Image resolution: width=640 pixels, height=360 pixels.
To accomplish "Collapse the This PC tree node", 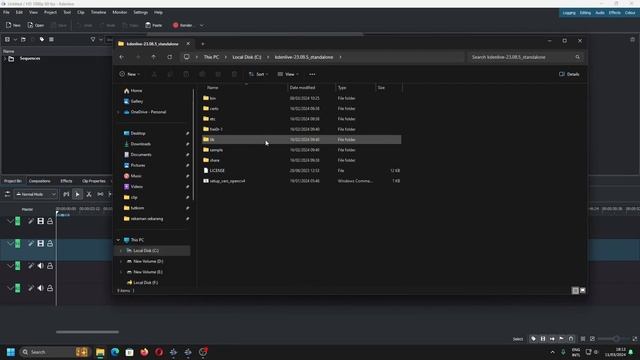I will 118,240.
